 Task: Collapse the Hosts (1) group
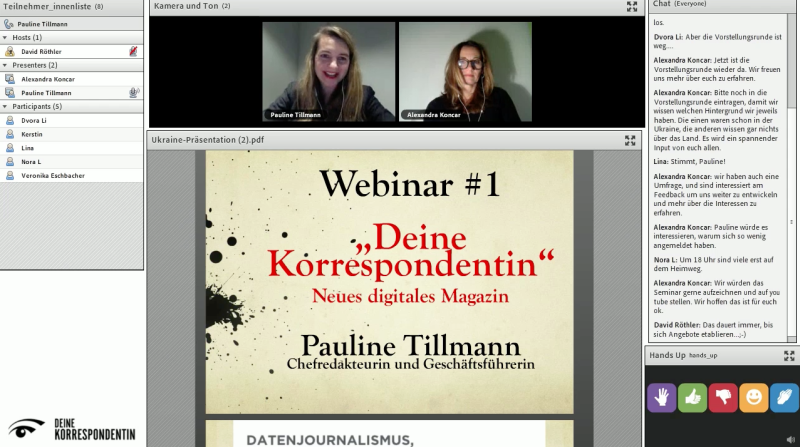pyautogui.click(x=5, y=37)
